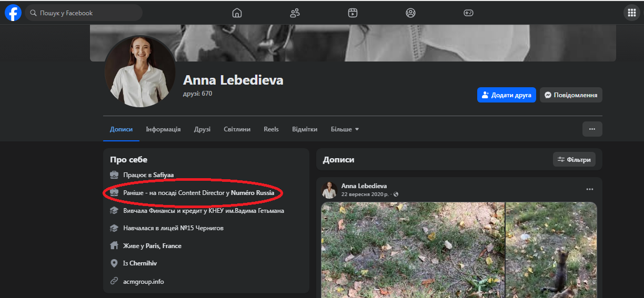
Task: Switch to the Світлини tab
Action: (237, 129)
